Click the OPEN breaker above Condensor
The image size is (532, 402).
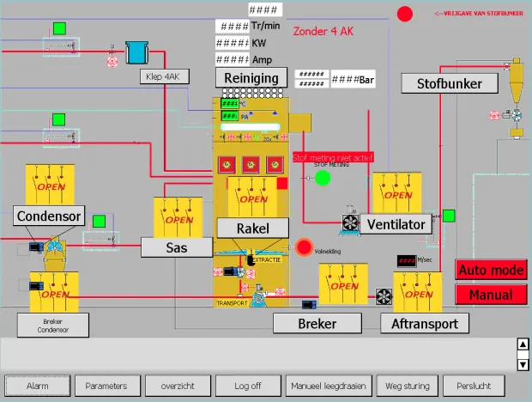click(x=50, y=185)
